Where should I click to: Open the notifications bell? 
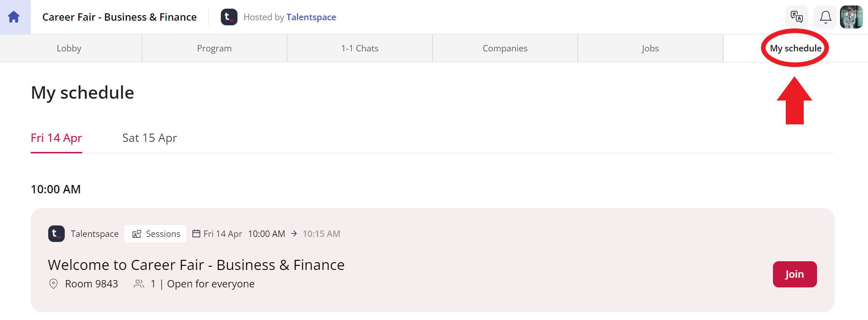pyautogui.click(x=825, y=17)
